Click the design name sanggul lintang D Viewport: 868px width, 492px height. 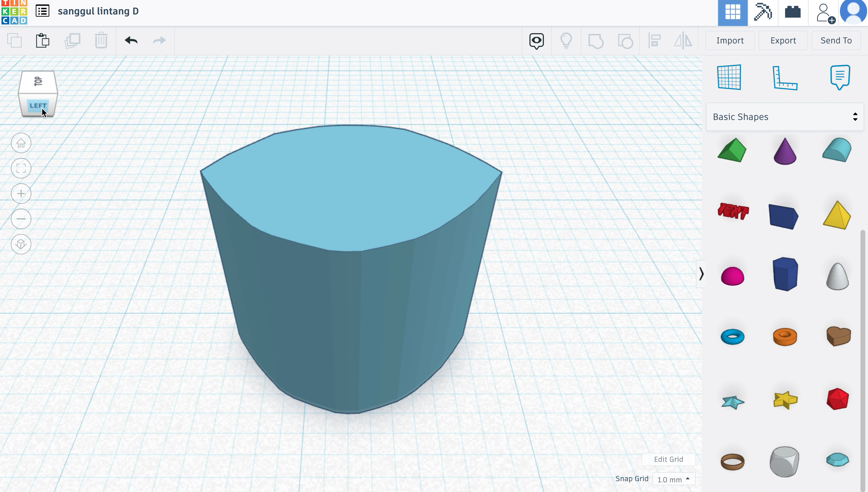tap(98, 11)
